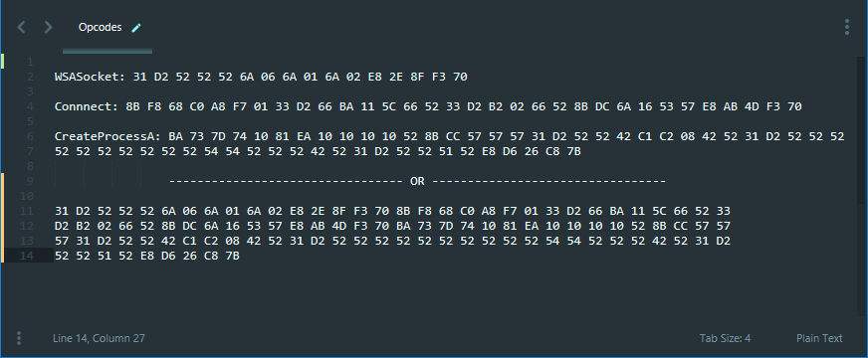Place cursor on the Connnect label
Image resolution: width=868 pixels, height=358 pixels.
87,106
